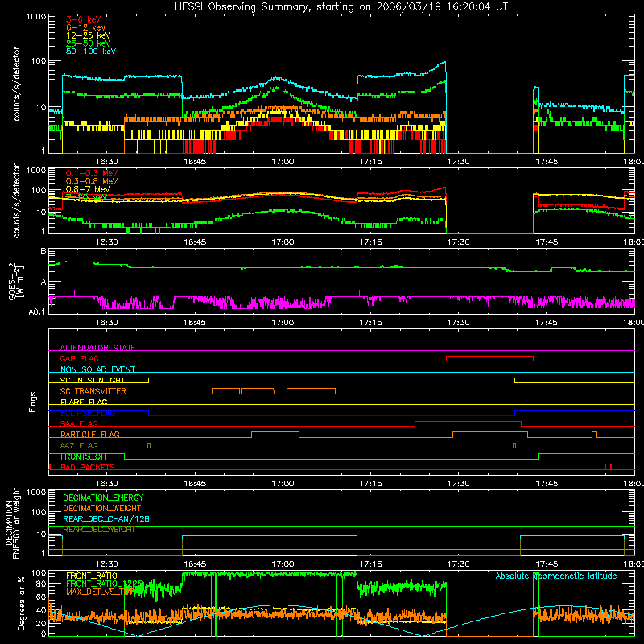Click the 0.8-7 MeV legend entry

point(89,189)
